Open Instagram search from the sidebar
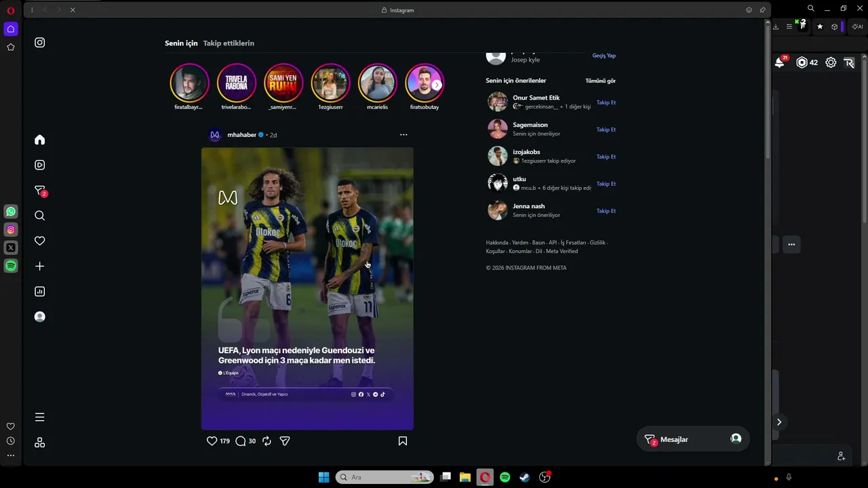 click(40, 216)
